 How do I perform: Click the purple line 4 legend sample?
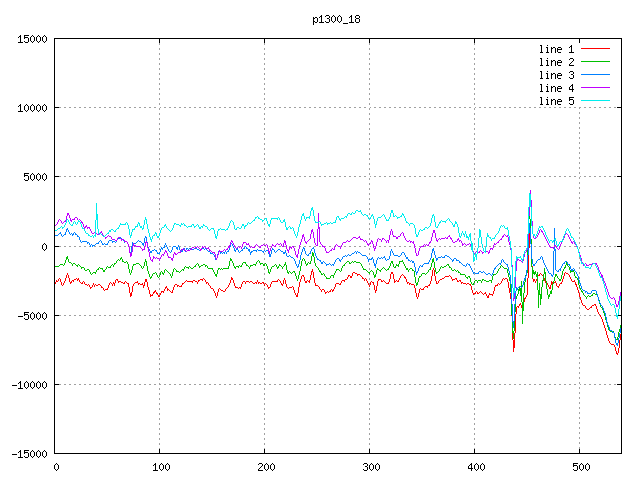point(595,87)
